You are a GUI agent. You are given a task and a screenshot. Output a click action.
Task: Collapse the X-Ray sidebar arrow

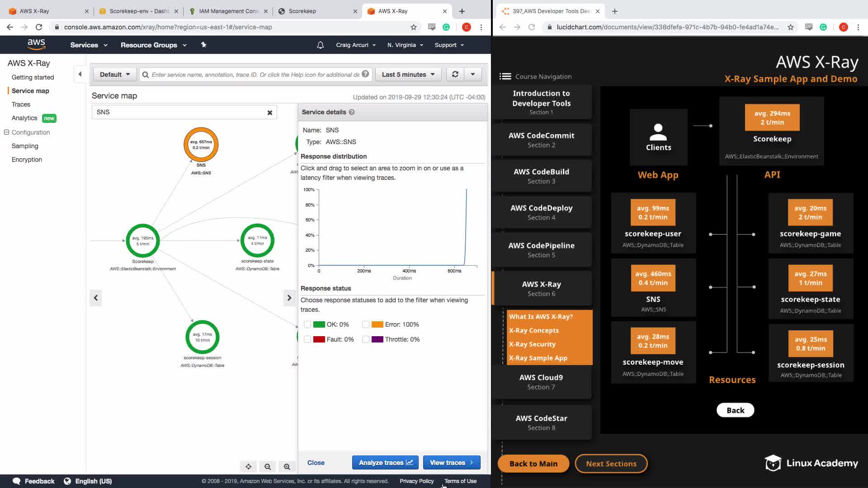point(80,74)
